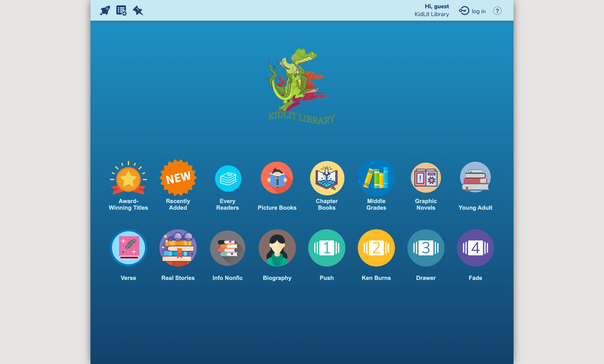
Task: Click the Picture Books label
Action: click(277, 208)
